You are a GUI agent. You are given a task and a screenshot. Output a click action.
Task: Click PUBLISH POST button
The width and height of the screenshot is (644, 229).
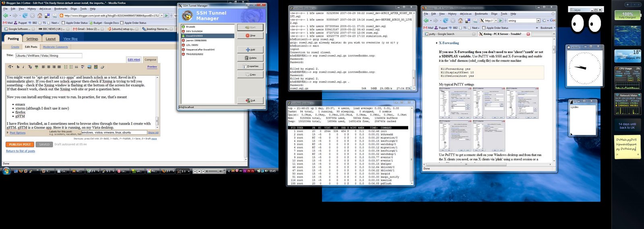pyautogui.click(x=20, y=144)
